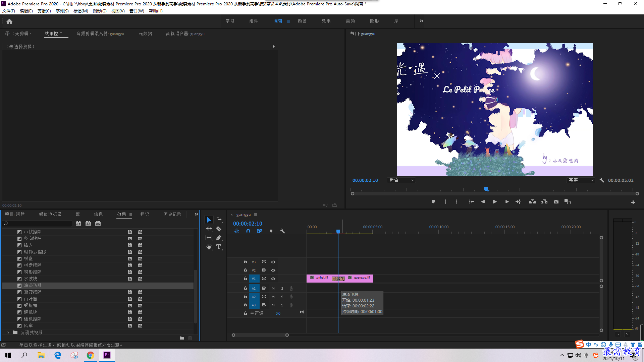
Task: Select the Selection tool arrow
Action: pos(209,220)
